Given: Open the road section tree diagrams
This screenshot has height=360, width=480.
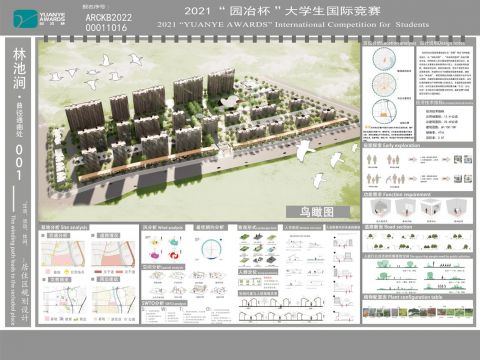Looking at the screenshot, I should tap(418, 241).
